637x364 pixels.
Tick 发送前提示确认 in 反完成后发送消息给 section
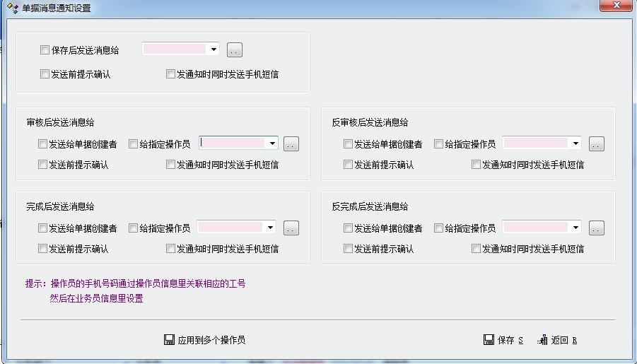348,249
